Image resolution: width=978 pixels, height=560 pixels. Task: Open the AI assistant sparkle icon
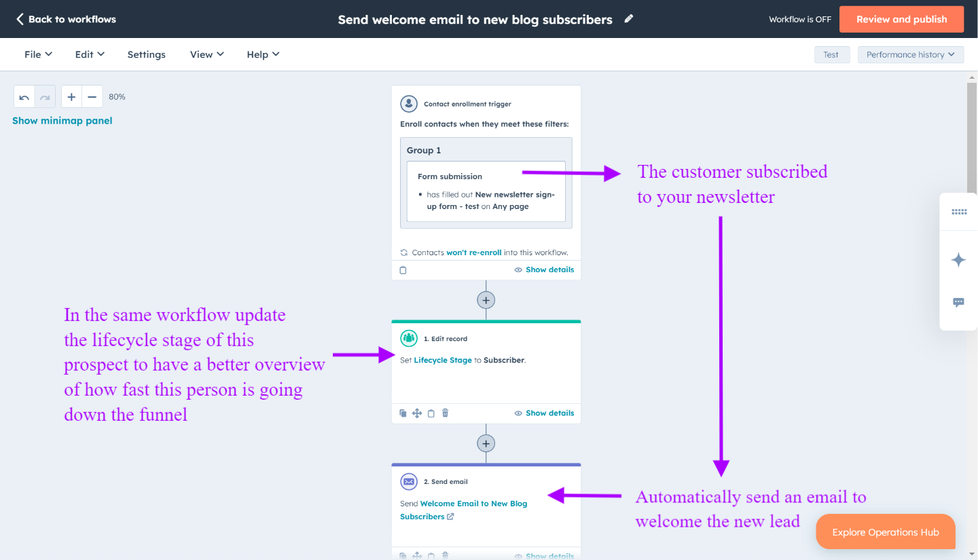click(958, 260)
